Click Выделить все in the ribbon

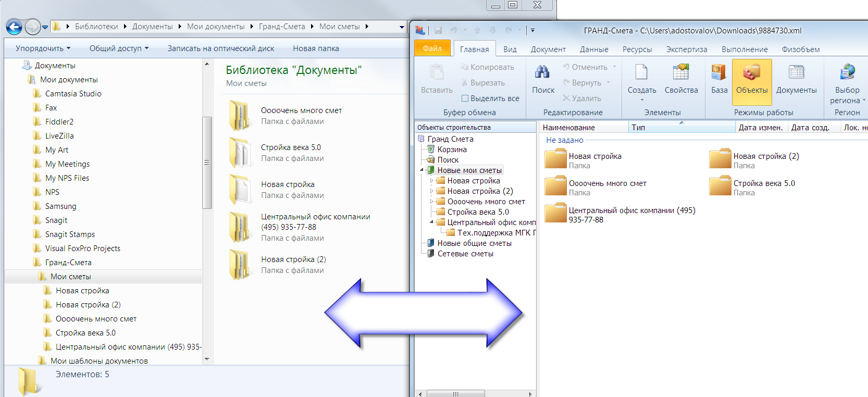coord(490,98)
